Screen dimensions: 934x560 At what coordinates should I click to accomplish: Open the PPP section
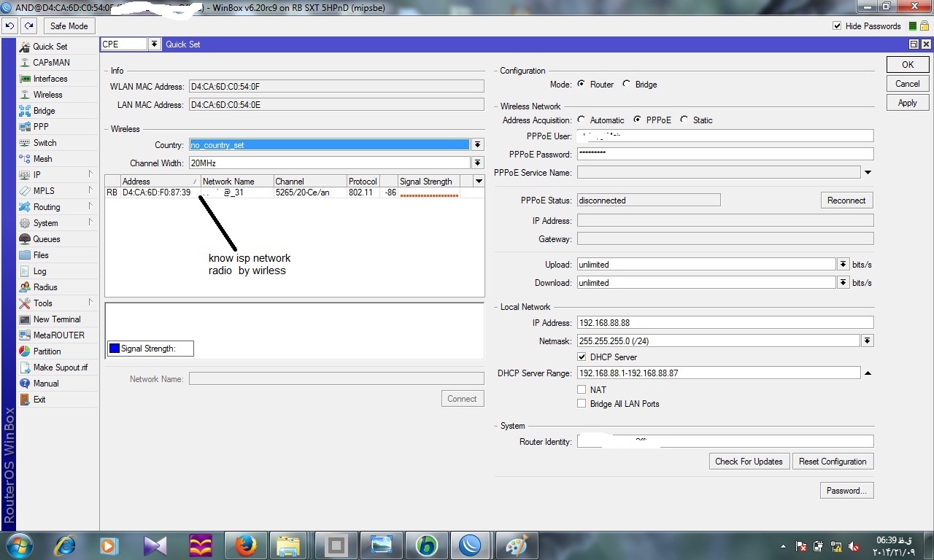pyautogui.click(x=41, y=127)
